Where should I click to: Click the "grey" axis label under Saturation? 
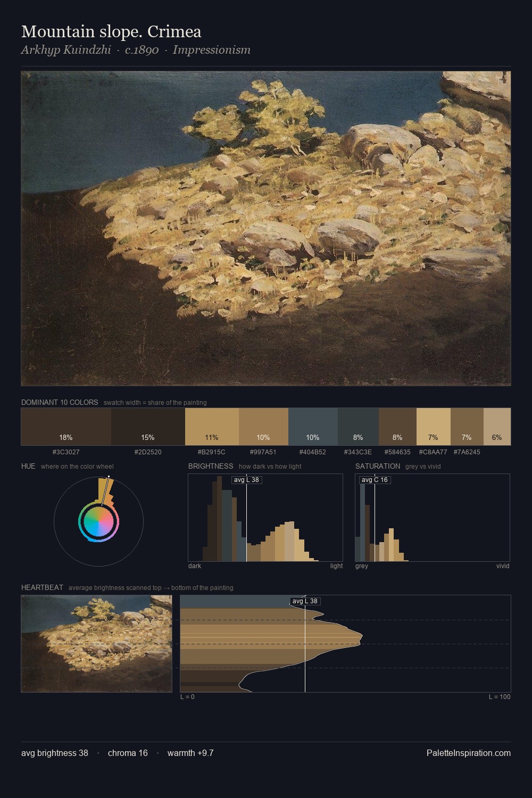click(x=362, y=566)
